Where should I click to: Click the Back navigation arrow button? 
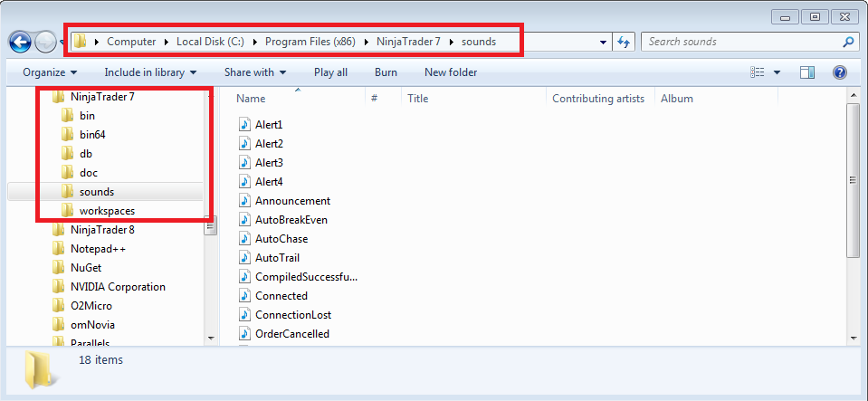tap(20, 42)
